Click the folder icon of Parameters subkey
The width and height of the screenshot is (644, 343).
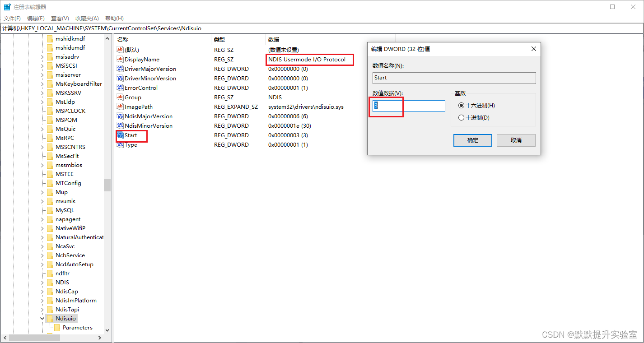click(57, 328)
